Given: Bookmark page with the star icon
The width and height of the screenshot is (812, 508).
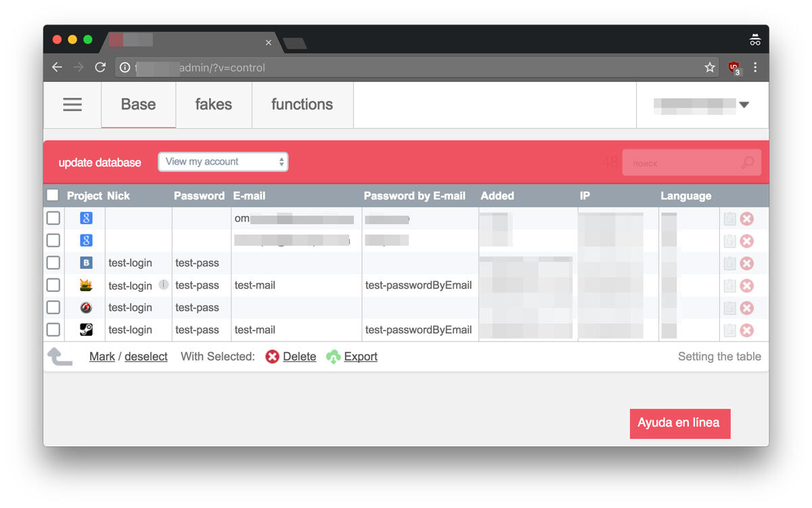Looking at the screenshot, I should [x=709, y=67].
